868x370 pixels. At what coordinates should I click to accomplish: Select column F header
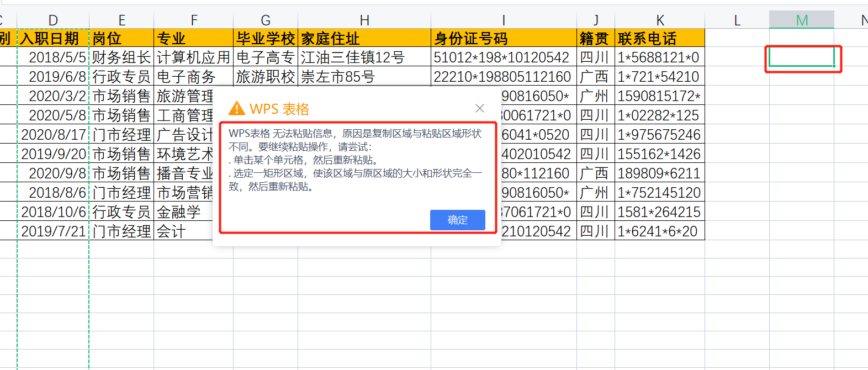pyautogui.click(x=194, y=20)
